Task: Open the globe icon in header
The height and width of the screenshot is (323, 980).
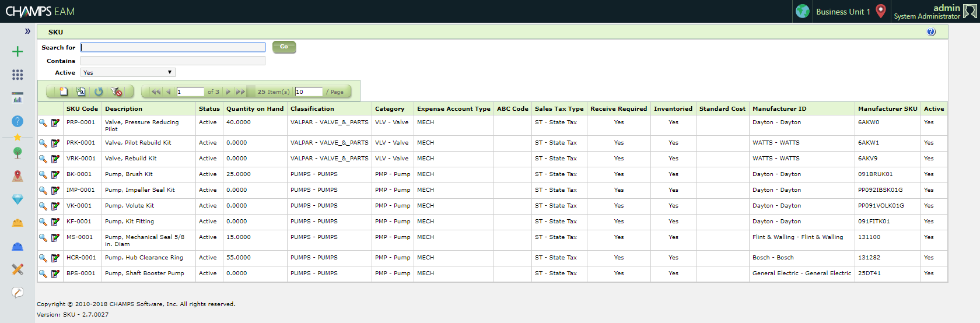Action: (x=803, y=11)
